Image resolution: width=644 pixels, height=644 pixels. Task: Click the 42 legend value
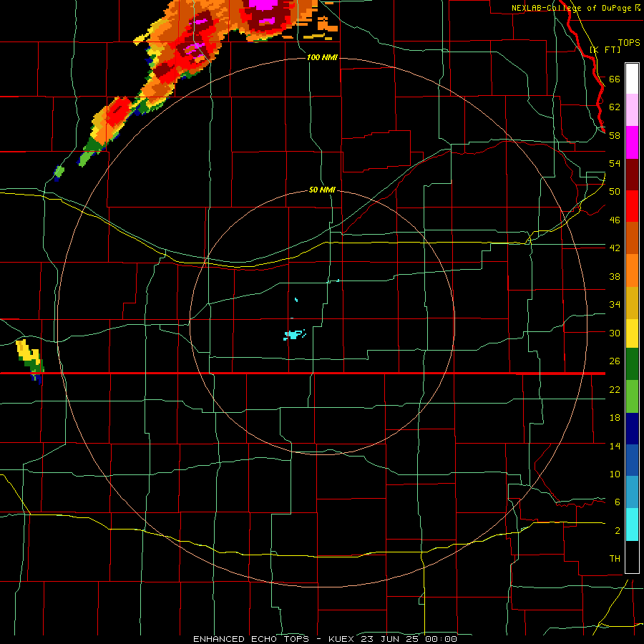615,248
